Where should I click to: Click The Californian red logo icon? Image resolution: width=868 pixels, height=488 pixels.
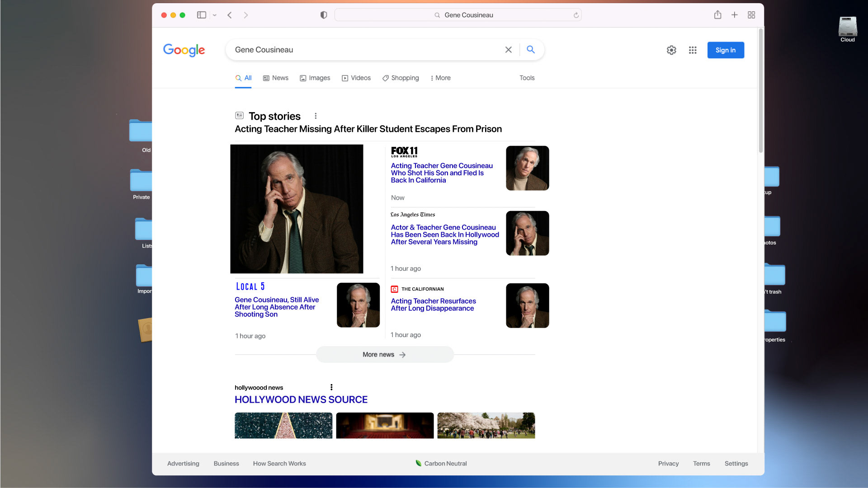394,289
